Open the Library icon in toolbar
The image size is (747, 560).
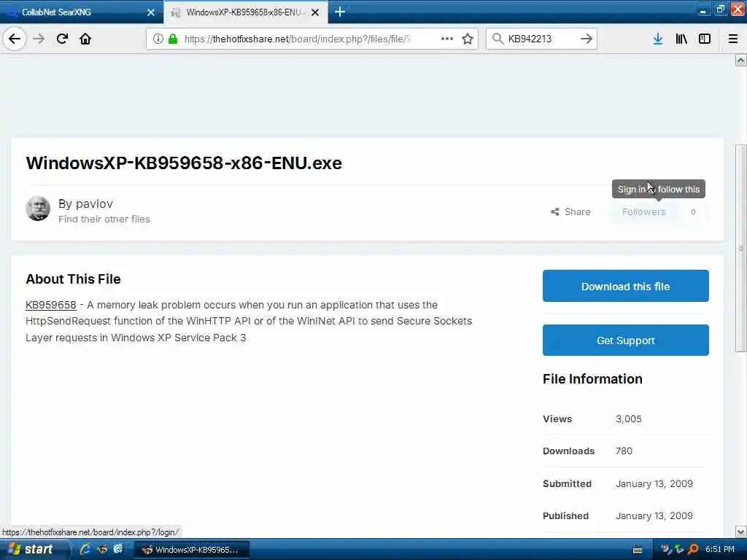(681, 39)
